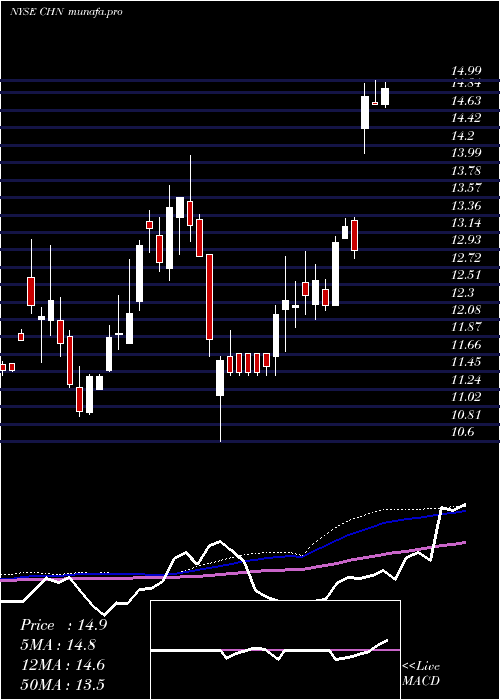The height and width of the screenshot is (700, 500).
Task: Click the 12.08 price axis label
Action: coord(466,310)
